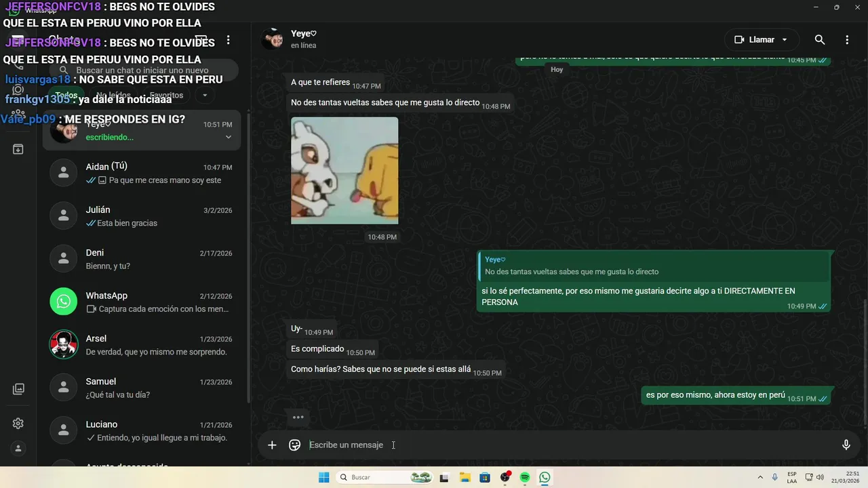Expand the chat filters dropdown arrow

tap(205, 96)
